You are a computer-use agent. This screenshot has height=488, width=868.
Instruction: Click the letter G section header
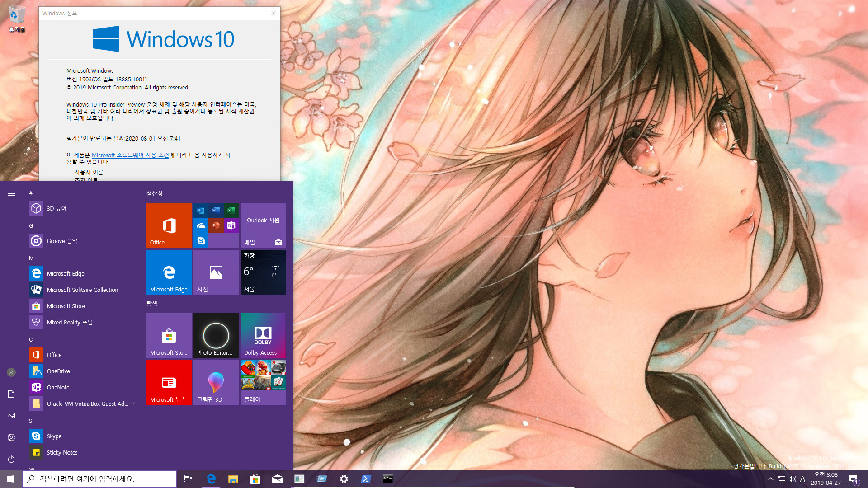(x=31, y=225)
